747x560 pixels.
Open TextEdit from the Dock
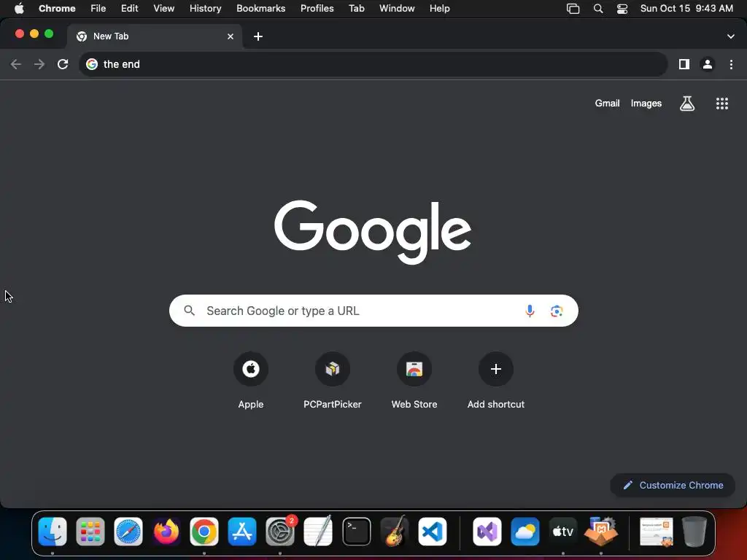[x=318, y=532]
